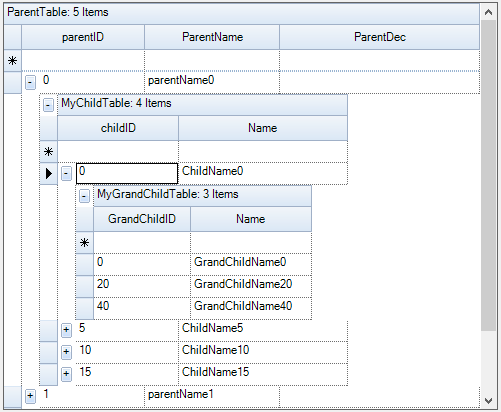Viewport: 501px width, 412px height.
Task: Sort by the parentID column header
Action: 83,37
